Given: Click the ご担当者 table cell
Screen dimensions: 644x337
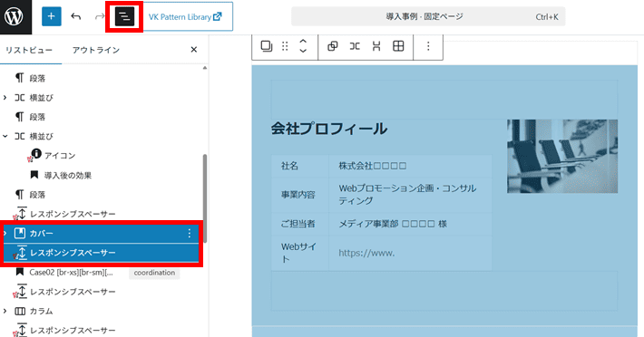Looking at the screenshot, I should pos(300,224).
